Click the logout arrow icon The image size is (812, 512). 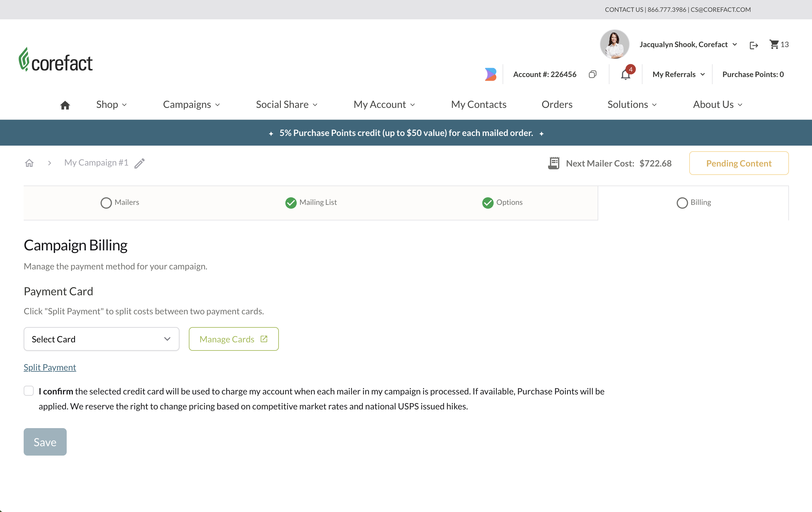tap(754, 45)
